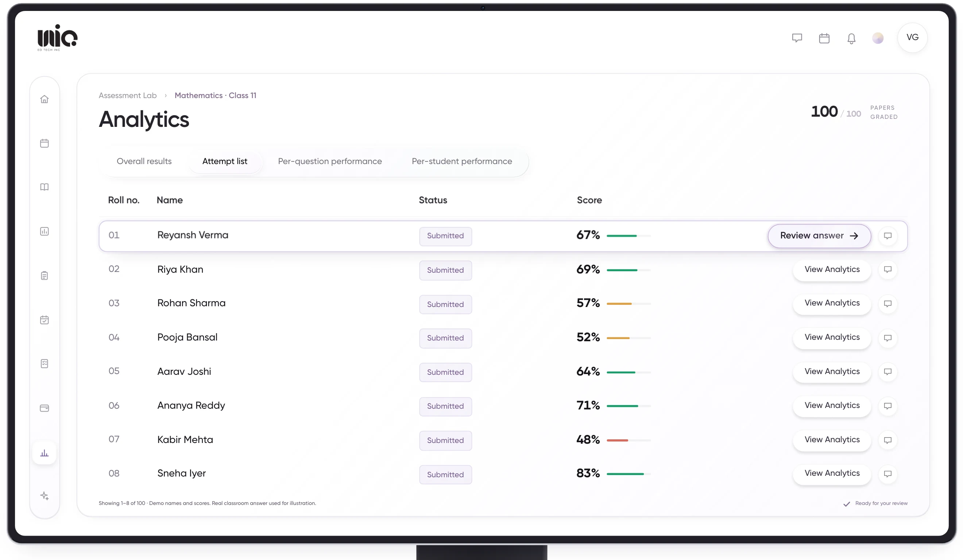The image size is (963, 560).
Task: Open the calendar icon in header
Action: click(824, 38)
